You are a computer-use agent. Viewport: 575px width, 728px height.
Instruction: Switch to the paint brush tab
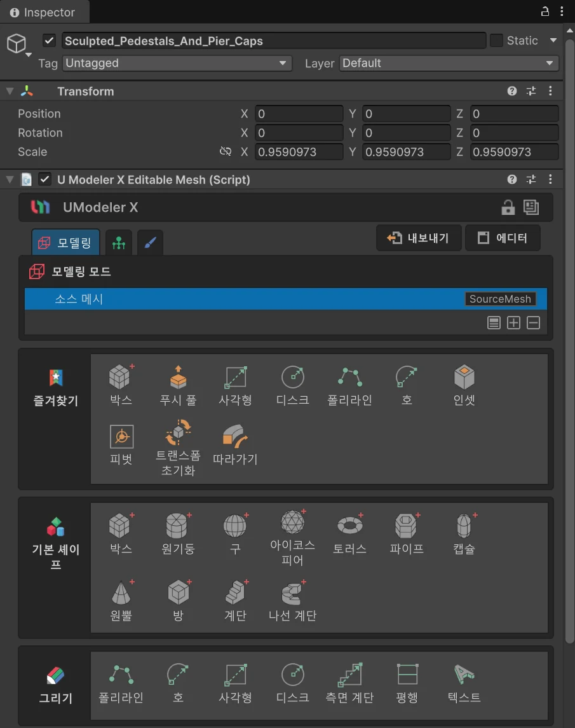tap(150, 242)
